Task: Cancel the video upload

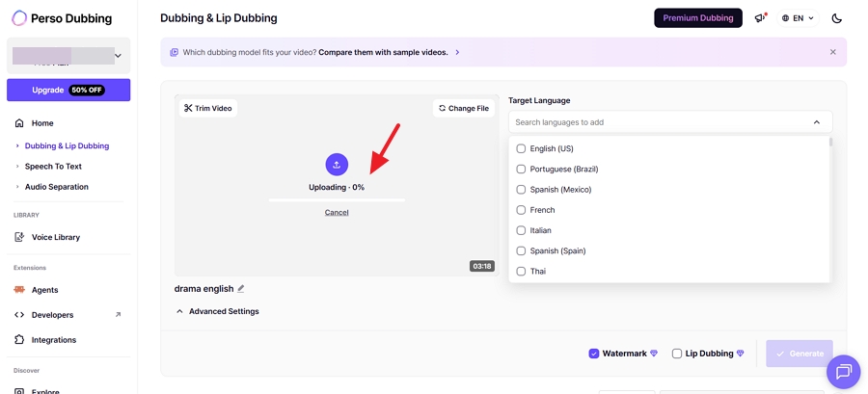Action: coord(337,212)
